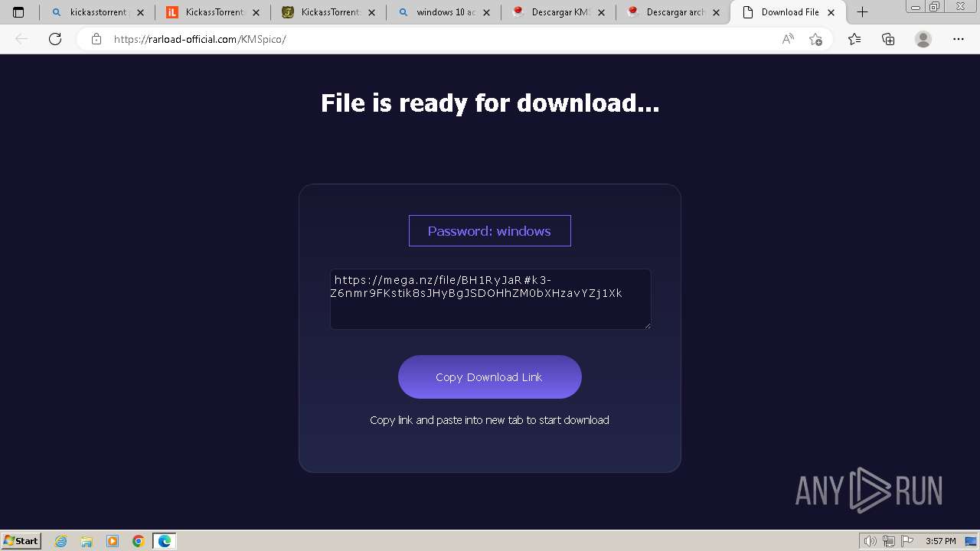This screenshot has height=551, width=980.
Task: Go back to previous page
Action: pyautogui.click(x=21, y=39)
